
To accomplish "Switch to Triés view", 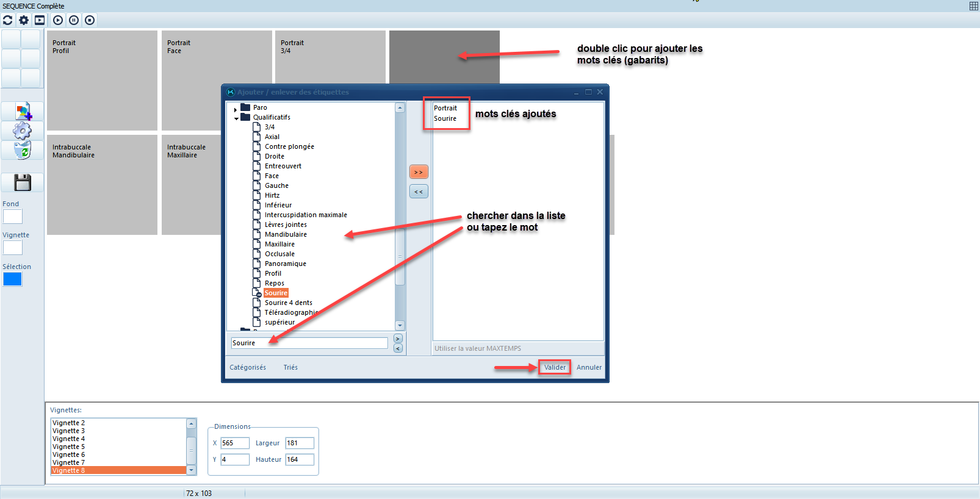I will 290,367.
